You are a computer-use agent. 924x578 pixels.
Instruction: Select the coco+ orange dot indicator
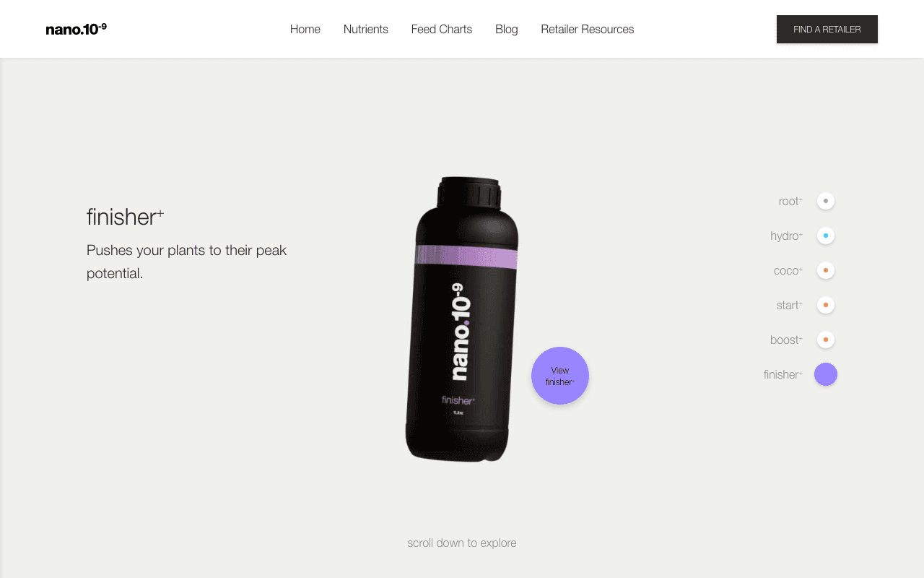[x=826, y=270]
